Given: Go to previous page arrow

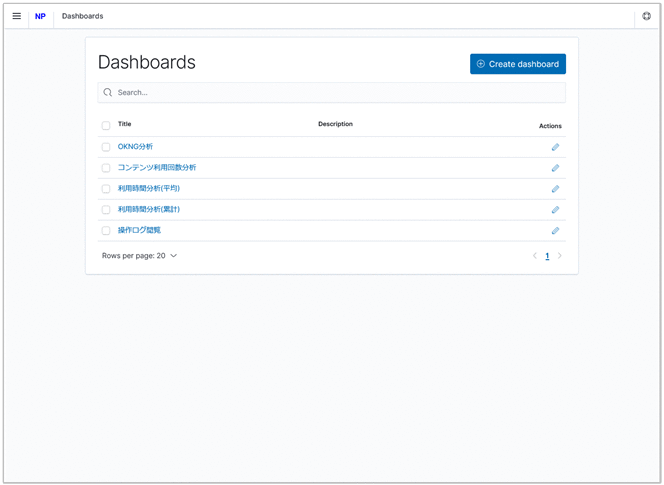Looking at the screenshot, I should pos(535,256).
